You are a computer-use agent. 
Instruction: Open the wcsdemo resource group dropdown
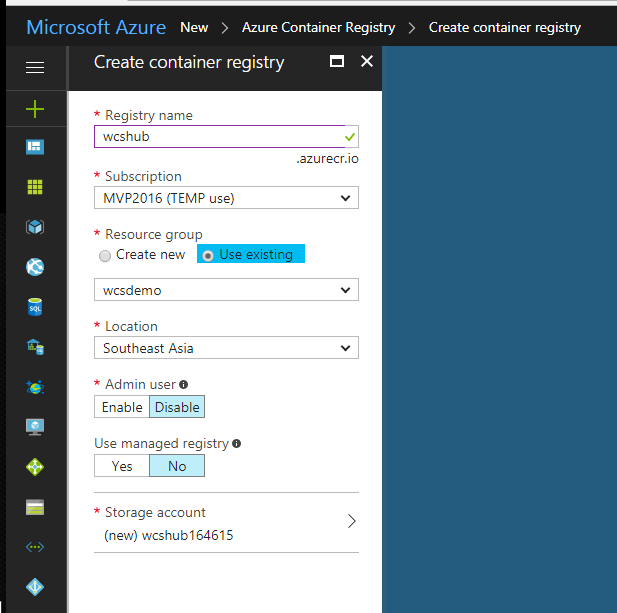[227, 290]
